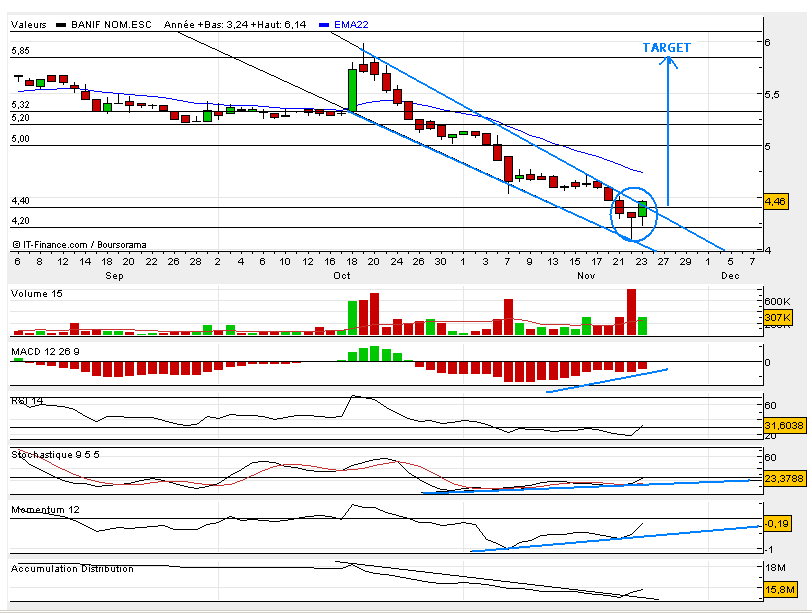Click the date label 23 on time axis

point(641,261)
